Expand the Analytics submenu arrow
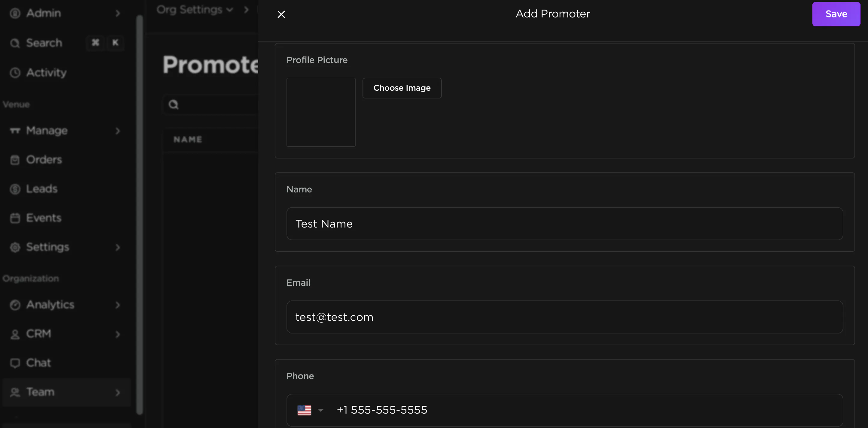 118,305
